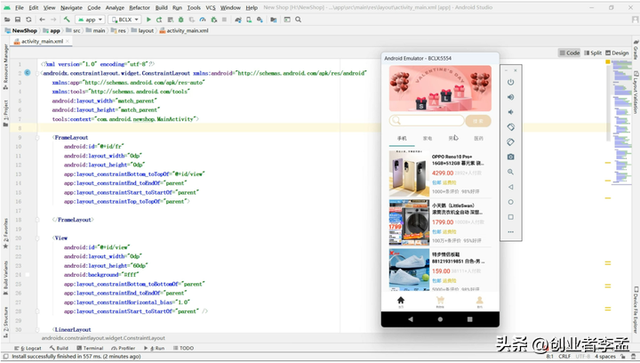Viewport: 640px width, 363px height.
Task: Open the File menu
Action: pos(19,7)
